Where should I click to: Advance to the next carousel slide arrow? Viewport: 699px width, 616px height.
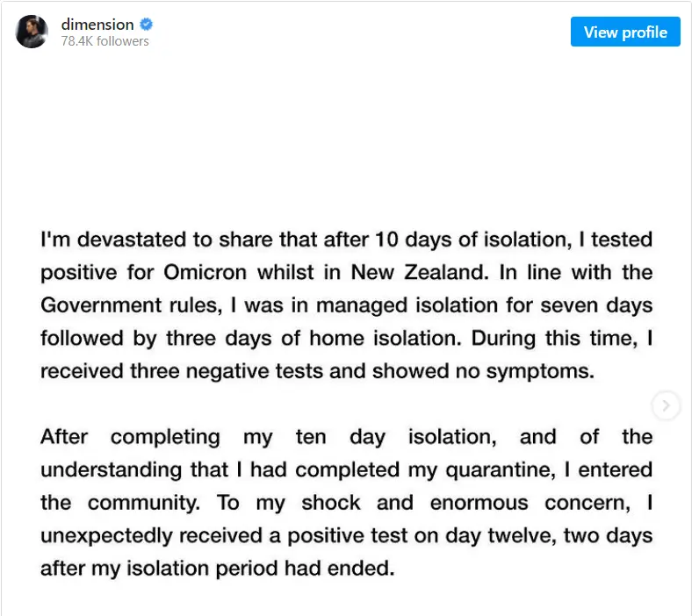coord(666,405)
